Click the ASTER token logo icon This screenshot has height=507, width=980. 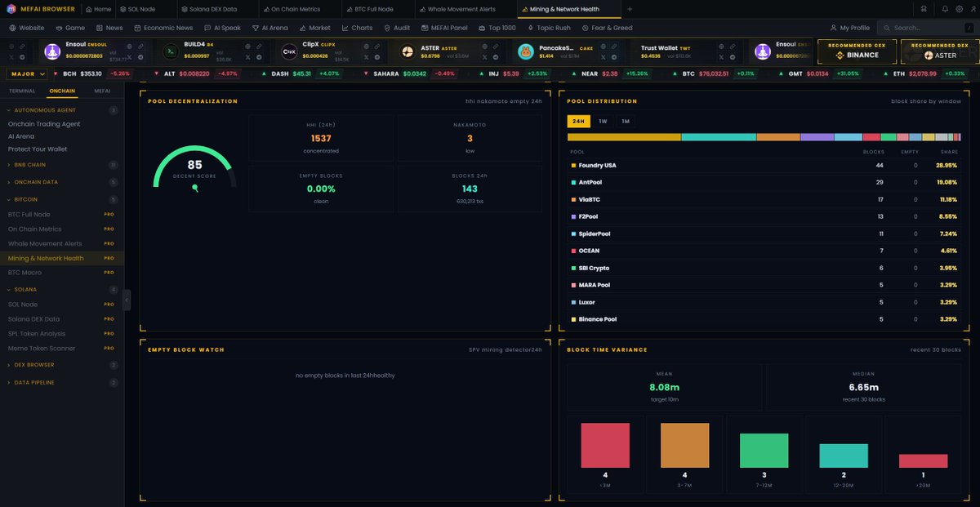tap(408, 51)
